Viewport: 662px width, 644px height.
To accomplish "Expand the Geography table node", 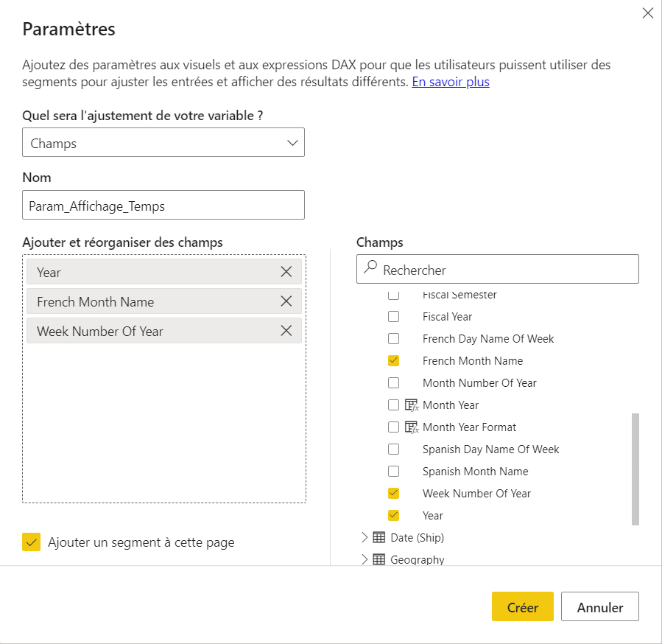I will coord(365,559).
